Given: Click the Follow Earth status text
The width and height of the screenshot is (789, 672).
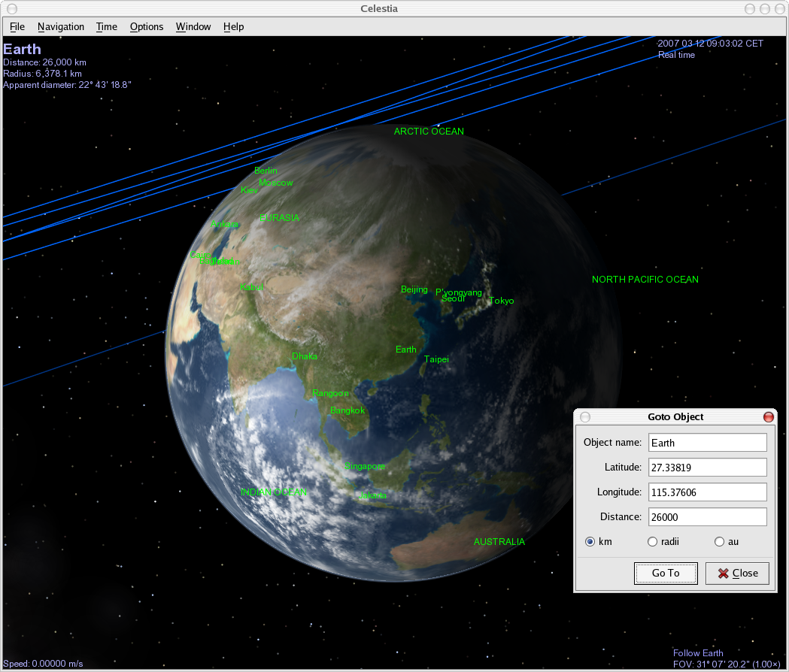Looking at the screenshot, I should [698, 653].
